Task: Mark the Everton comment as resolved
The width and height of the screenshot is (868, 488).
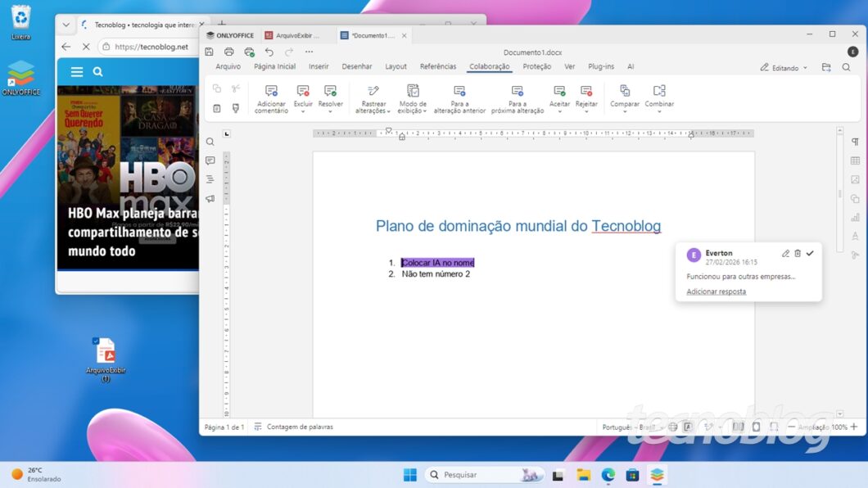Action: (810, 253)
